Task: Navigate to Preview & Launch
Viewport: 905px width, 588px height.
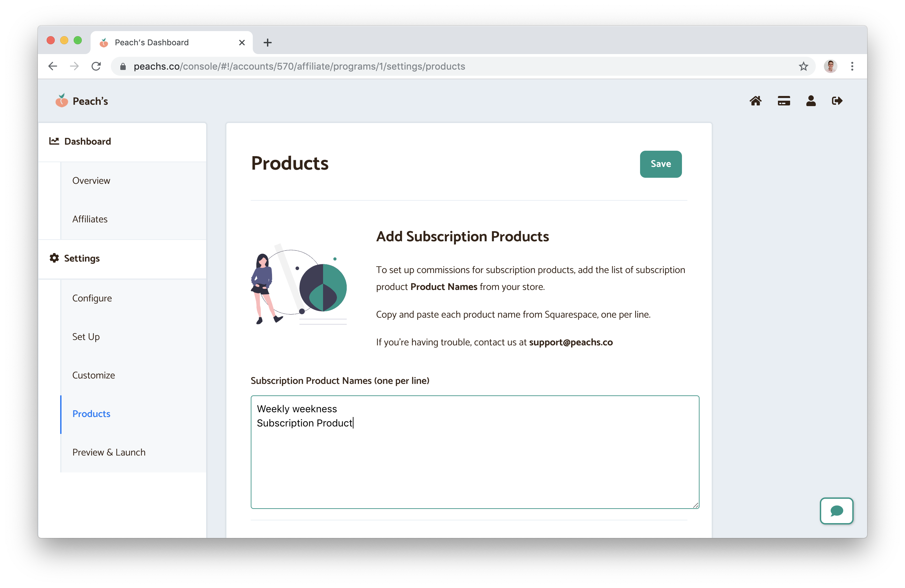Action: pos(109,452)
